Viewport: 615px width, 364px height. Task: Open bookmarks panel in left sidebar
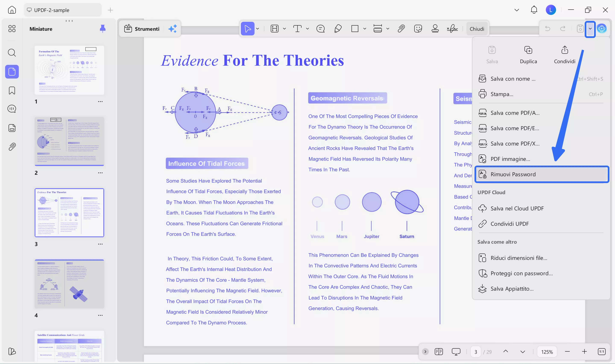[x=12, y=90]
